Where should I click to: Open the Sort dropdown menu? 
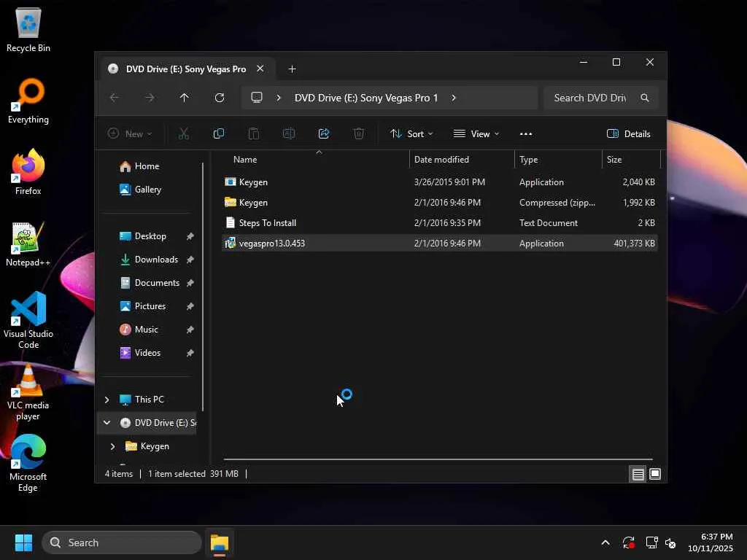[411, 134]
